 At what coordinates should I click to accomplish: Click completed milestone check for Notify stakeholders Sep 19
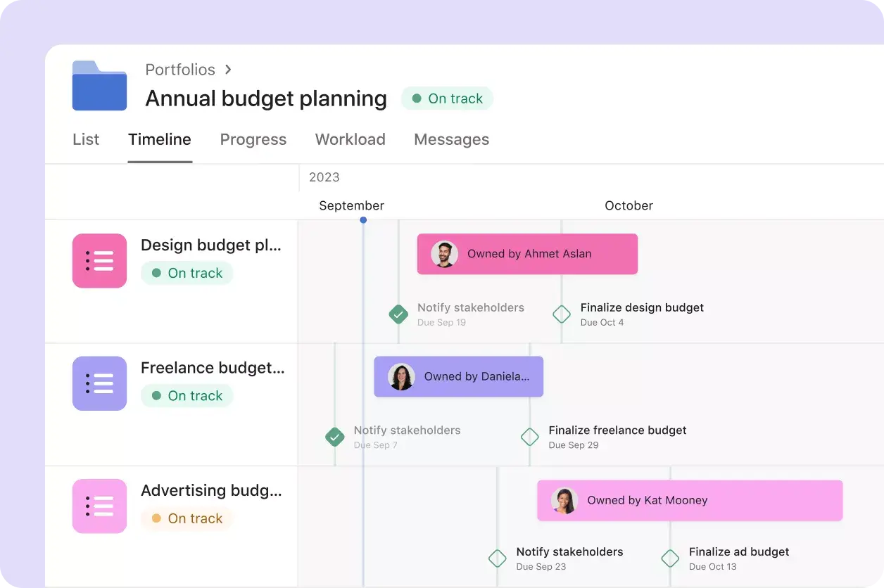click(398, 314)
